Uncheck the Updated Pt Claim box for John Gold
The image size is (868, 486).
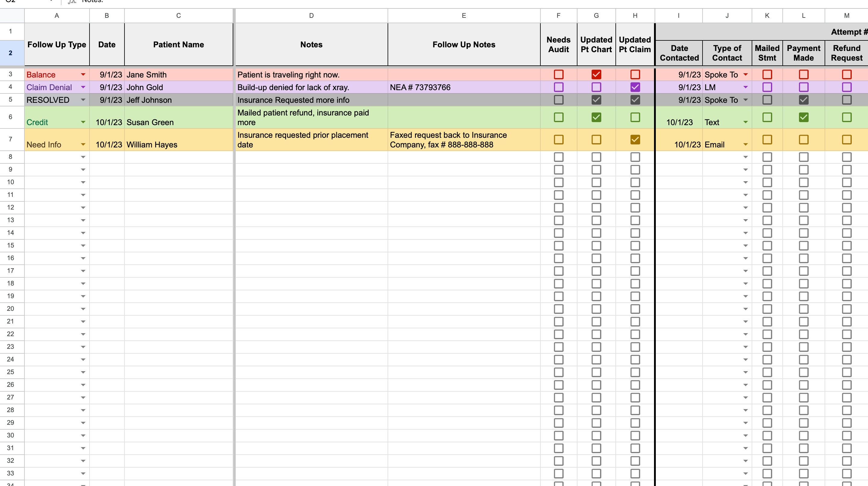click(x=635, y=87)
